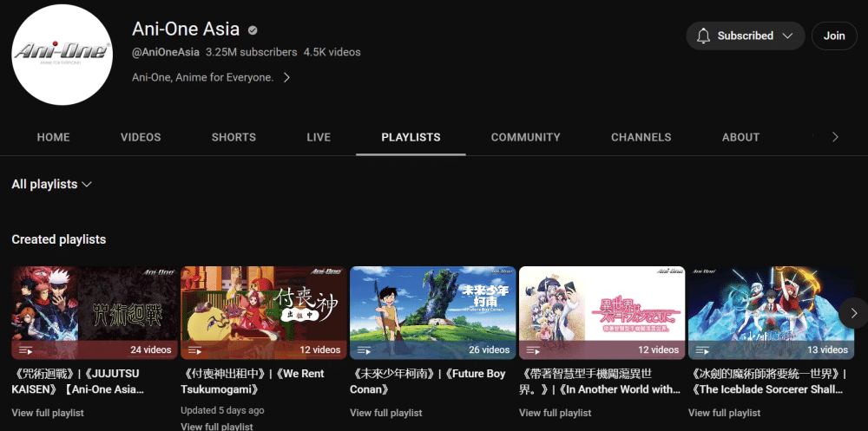Switch to the VIDEOS tab
The width and height of the screenshot is (868, 431).
141,137
